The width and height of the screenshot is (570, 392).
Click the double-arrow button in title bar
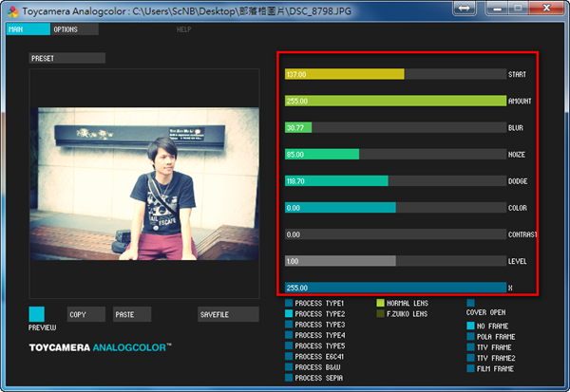[x=465, y=8]
